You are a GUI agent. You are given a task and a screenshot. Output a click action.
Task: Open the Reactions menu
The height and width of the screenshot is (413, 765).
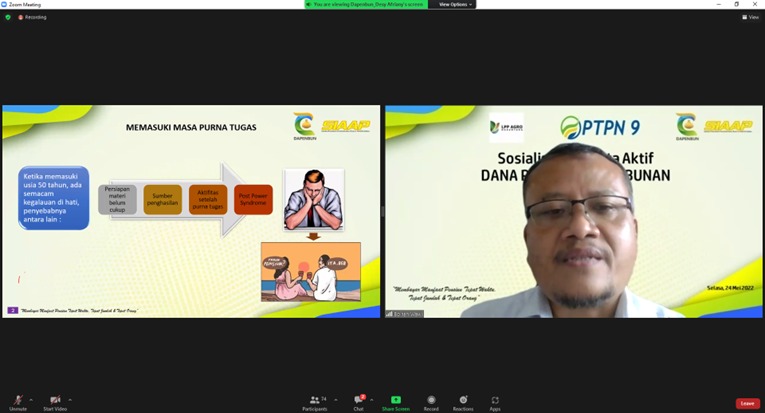click(x=463, y=401)
